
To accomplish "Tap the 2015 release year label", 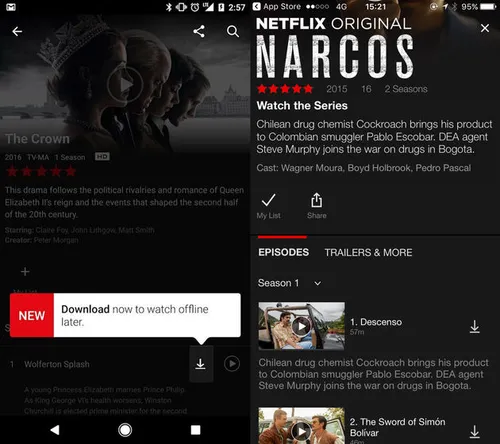I will point(337,89).
